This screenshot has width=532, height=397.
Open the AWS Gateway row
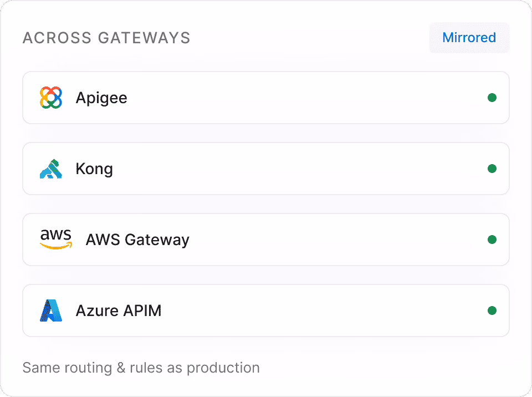pyautogui.click(x=266, y=240)
